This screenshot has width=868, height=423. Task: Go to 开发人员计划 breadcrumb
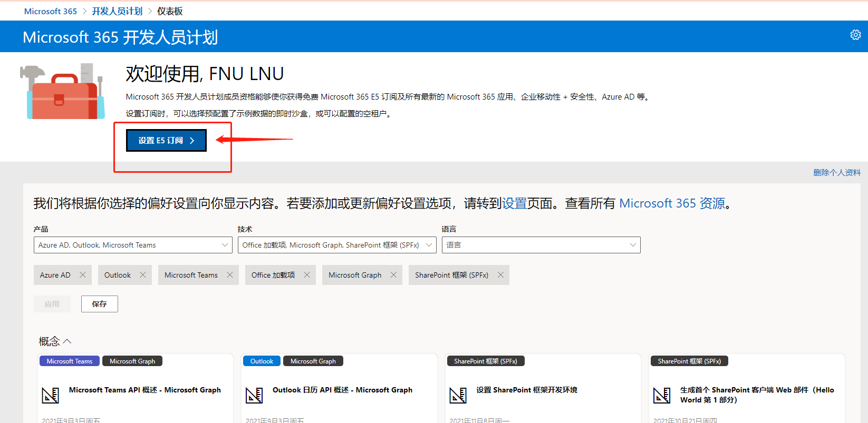tap(117, 11)
